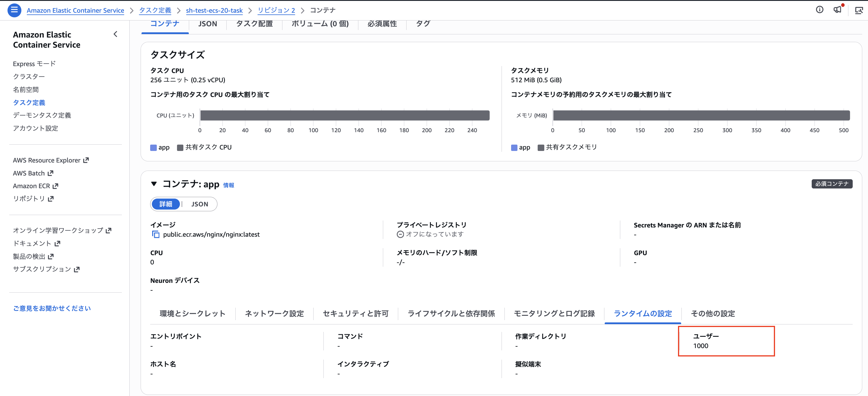The height and width of the screenshot is (396, 868).
Task: Go to デーモンタスク定義 page
Action: pyautogui.click(x=42, y=115)
